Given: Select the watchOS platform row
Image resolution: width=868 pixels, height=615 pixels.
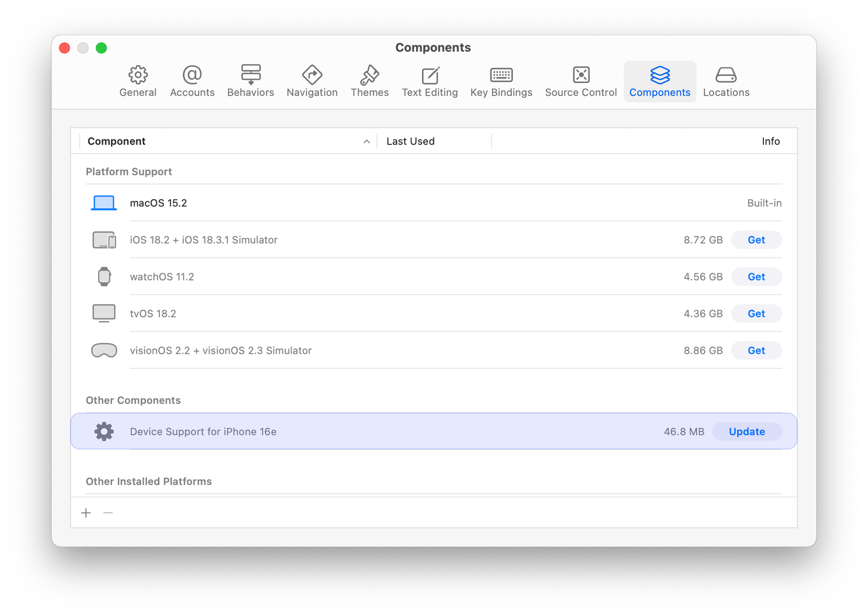Looking at the screenshot, I should (x=162, y=276).
